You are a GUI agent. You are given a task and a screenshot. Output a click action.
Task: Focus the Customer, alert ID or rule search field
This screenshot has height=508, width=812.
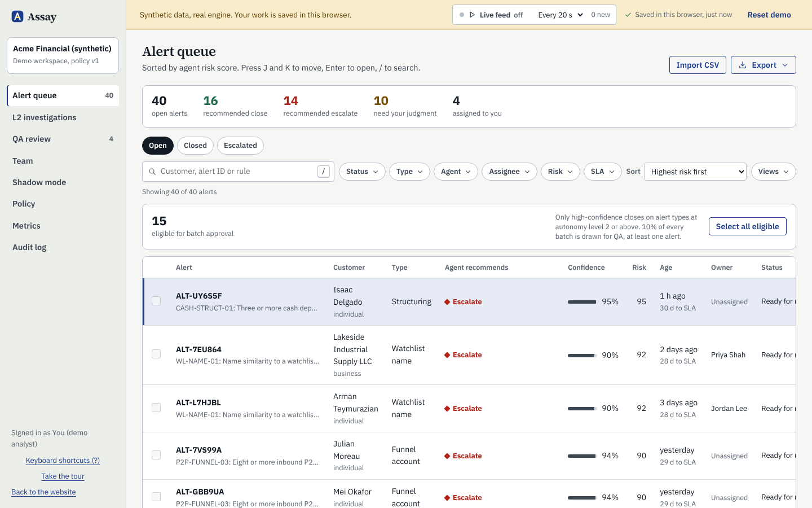pyautogui.click(x=238, y=172)
